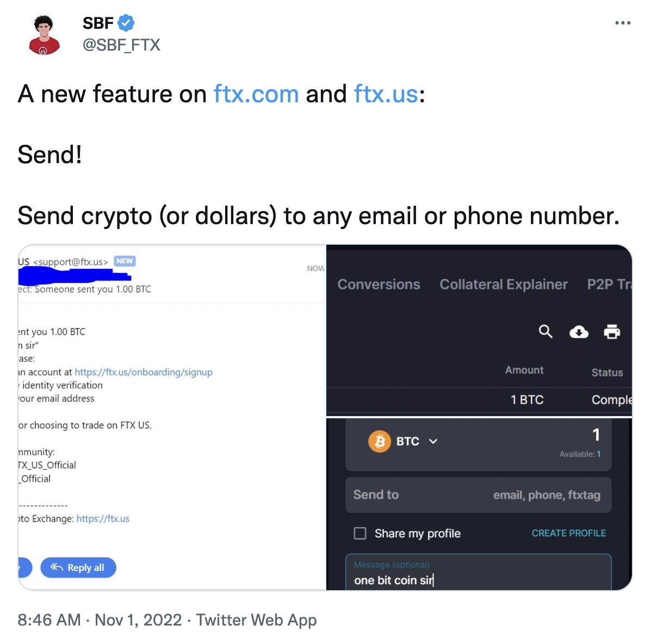
Task: Click the Send to recipient field
Action: pyautogui.click(x=478, y=495)
